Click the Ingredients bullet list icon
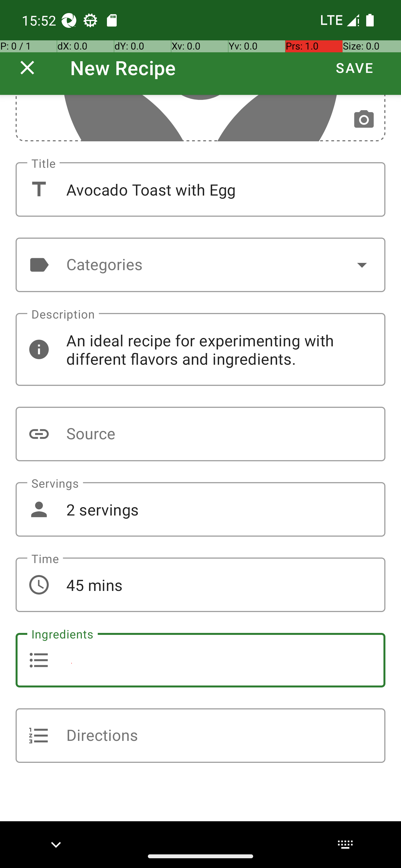The width and height of the screenshot is (401, 868). [x=39, y=660]
